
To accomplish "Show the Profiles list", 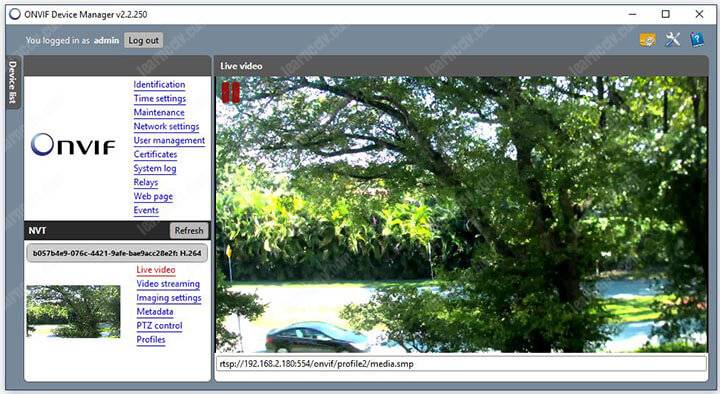I will click(151, 340).
